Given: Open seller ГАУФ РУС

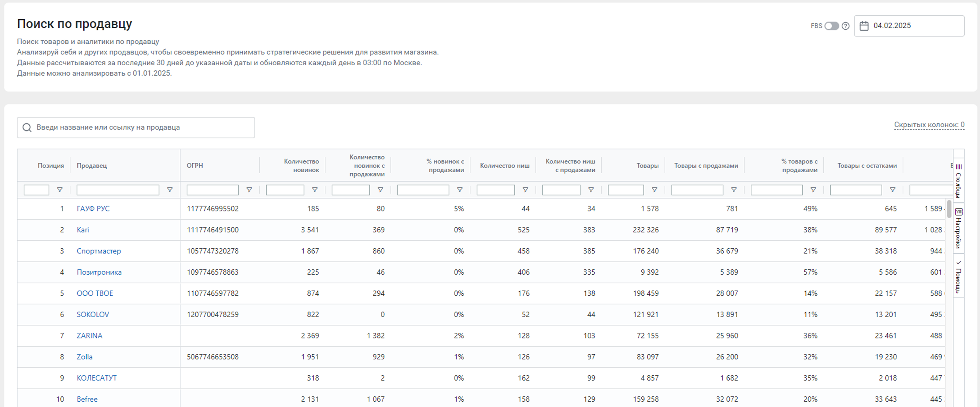Looking at the screenshot, I should [93, 209].
